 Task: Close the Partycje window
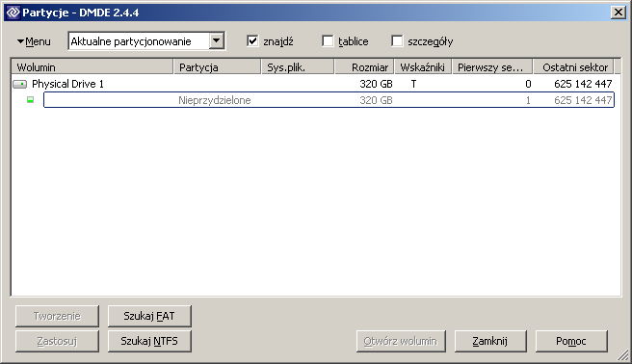(x=618, y=13)
